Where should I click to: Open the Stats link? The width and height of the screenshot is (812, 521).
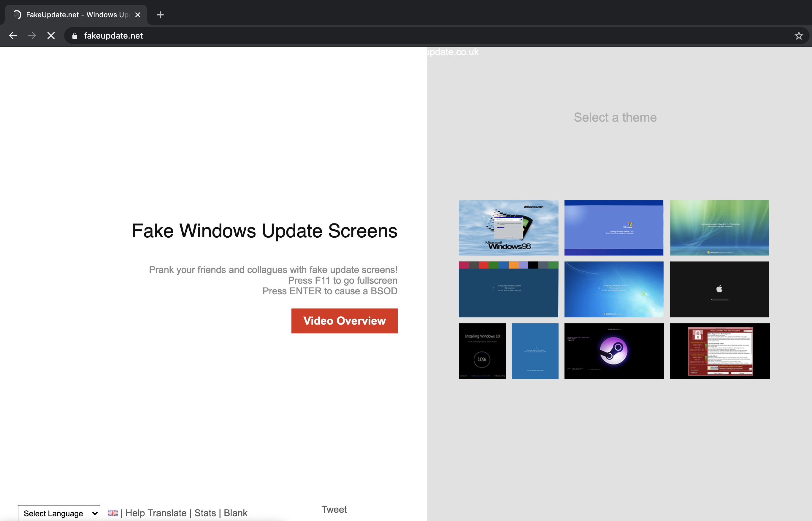tap(205, 513)
